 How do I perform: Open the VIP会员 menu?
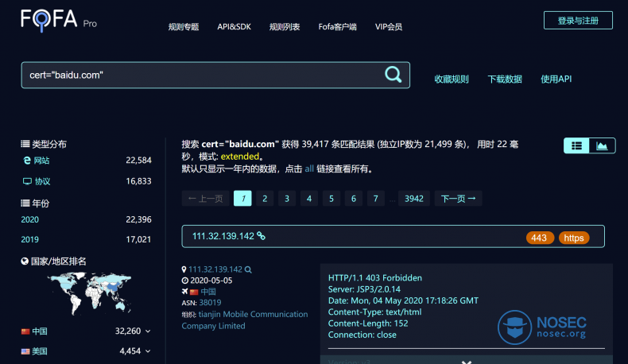point(389,27)
